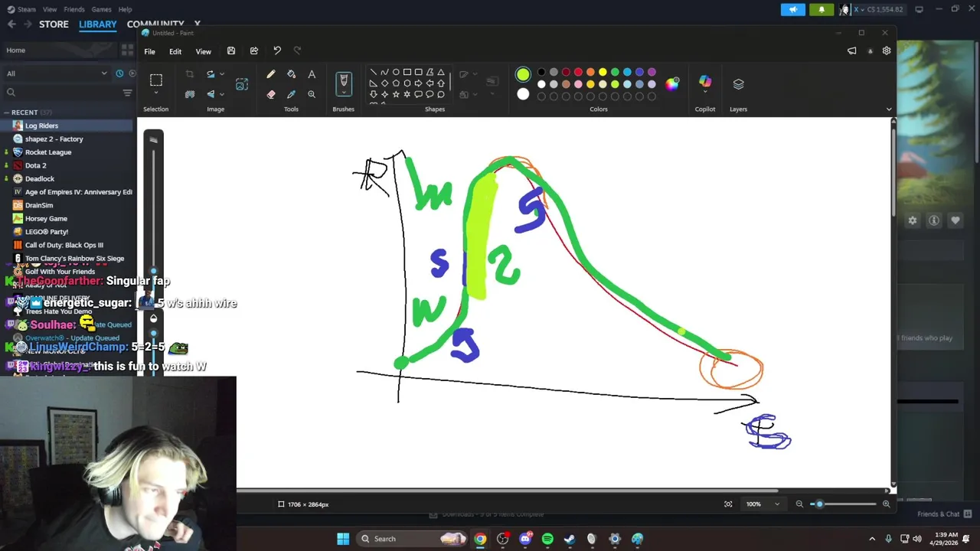
Task: Open Friends & Chat in Steam
Action: coord(944,514)
